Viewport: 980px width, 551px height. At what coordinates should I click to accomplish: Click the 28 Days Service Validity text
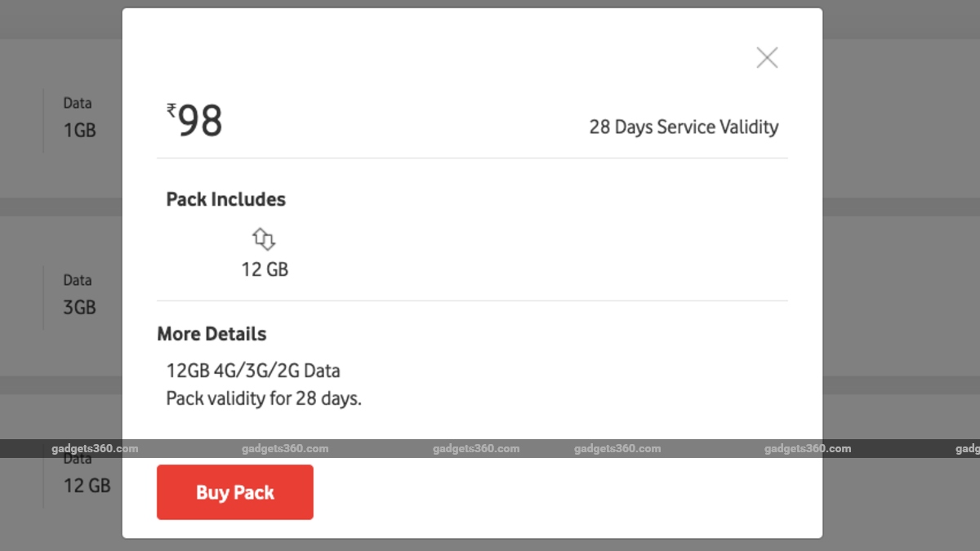pyautogui.click(x=684, y=127)
